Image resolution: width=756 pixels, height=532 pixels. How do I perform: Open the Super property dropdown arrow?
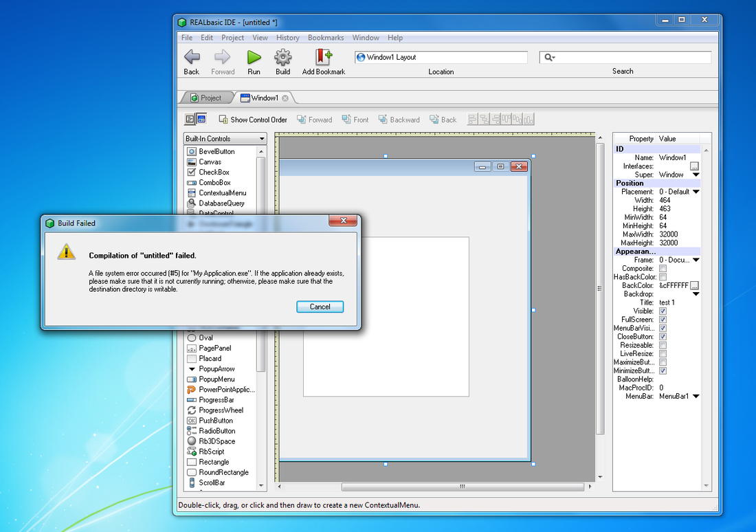[696, 175]
